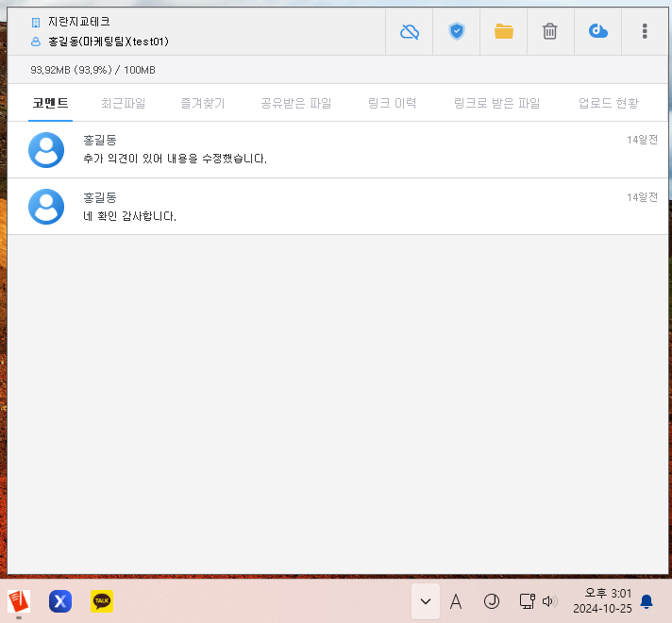Click the blue cloud drive icon
This screenshot has width=672, height=623.
click(597, 31)
